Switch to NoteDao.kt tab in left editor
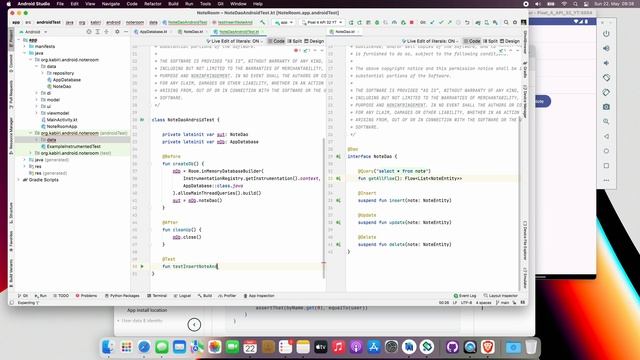 point(193,31)
